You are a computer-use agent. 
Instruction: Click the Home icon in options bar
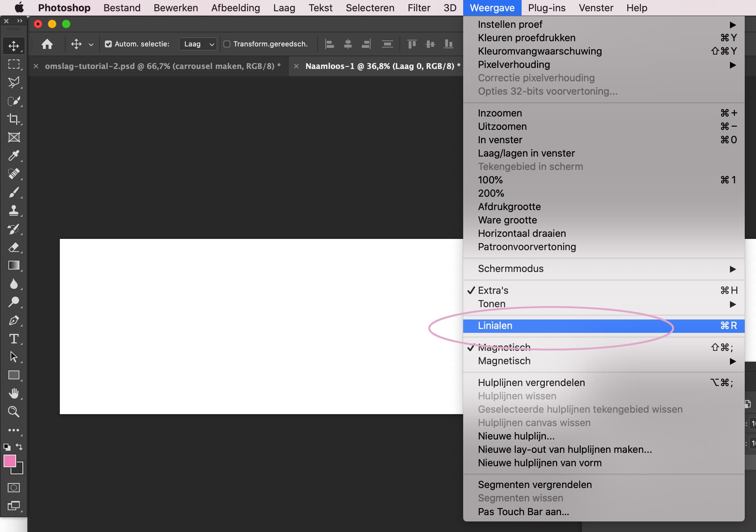point(47,44)
